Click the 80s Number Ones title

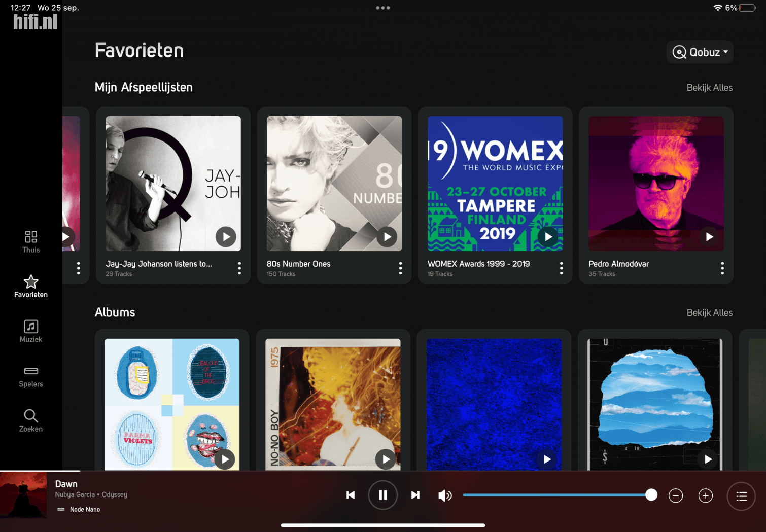[298, 264]
